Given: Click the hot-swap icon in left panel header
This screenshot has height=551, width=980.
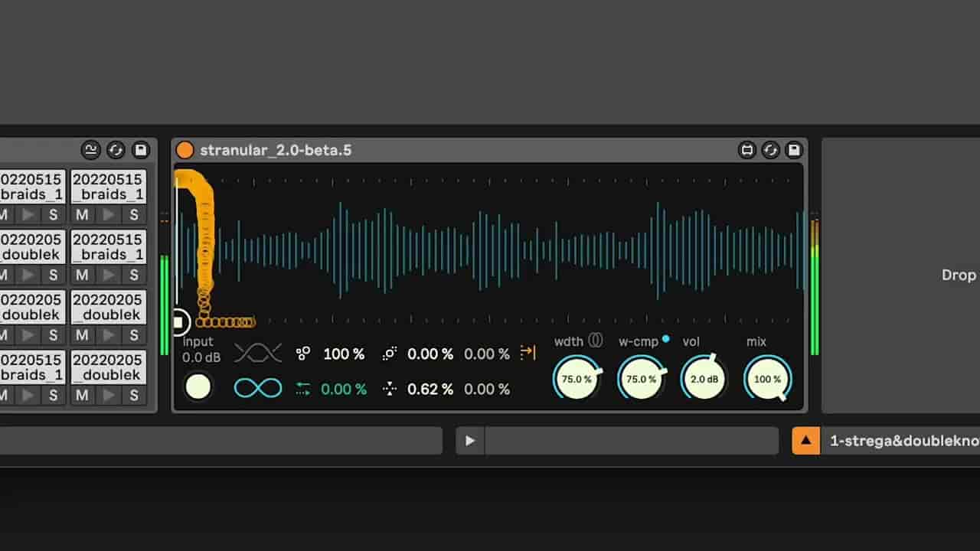Looking at the screenshot, I should coord(116,150).
